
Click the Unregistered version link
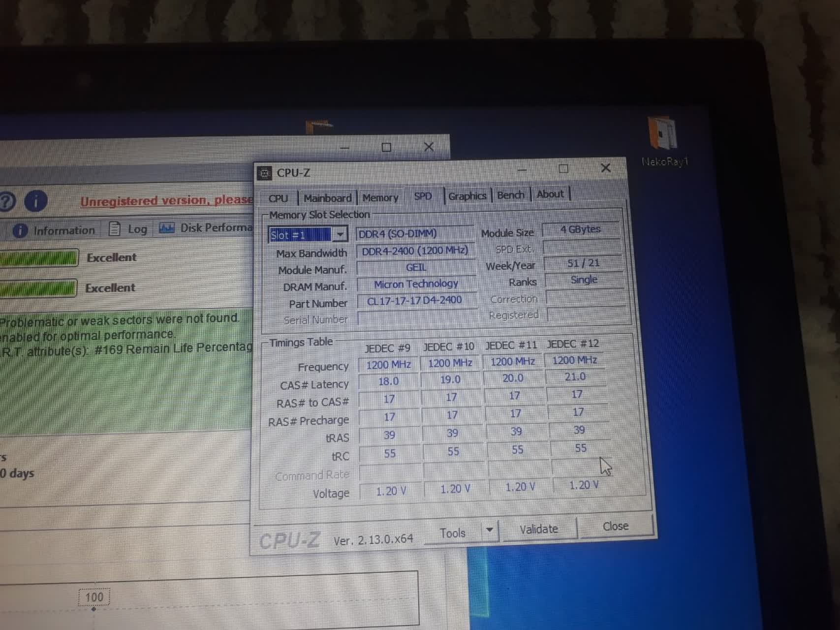point(166,201)
